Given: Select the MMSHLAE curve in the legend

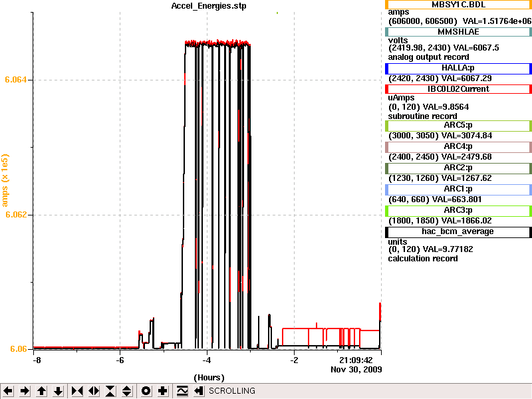Looking at the screenshot, I should (x=458, y=32).
